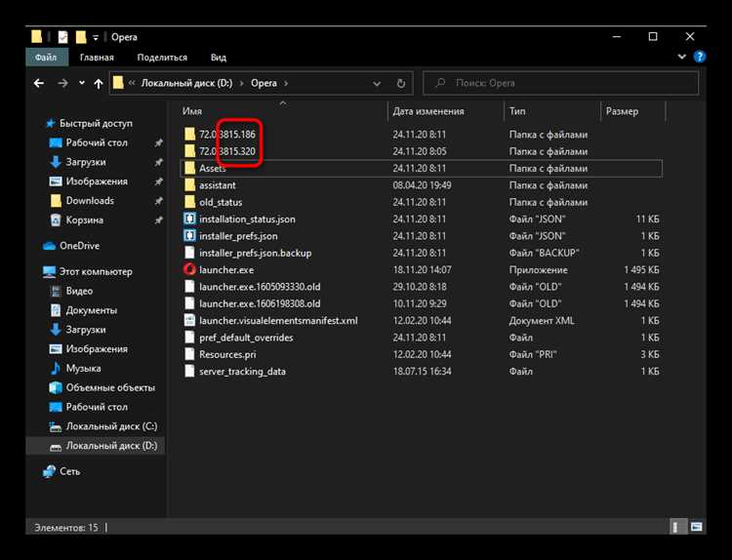Click type cell Документ XML

(542, 321)
